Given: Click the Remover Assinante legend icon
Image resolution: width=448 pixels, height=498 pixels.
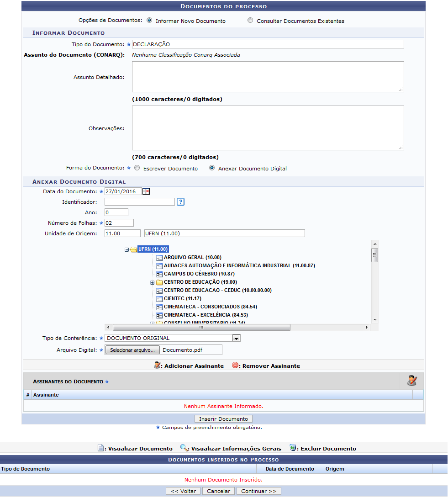Looking at the screenshot, I should 235,365.
